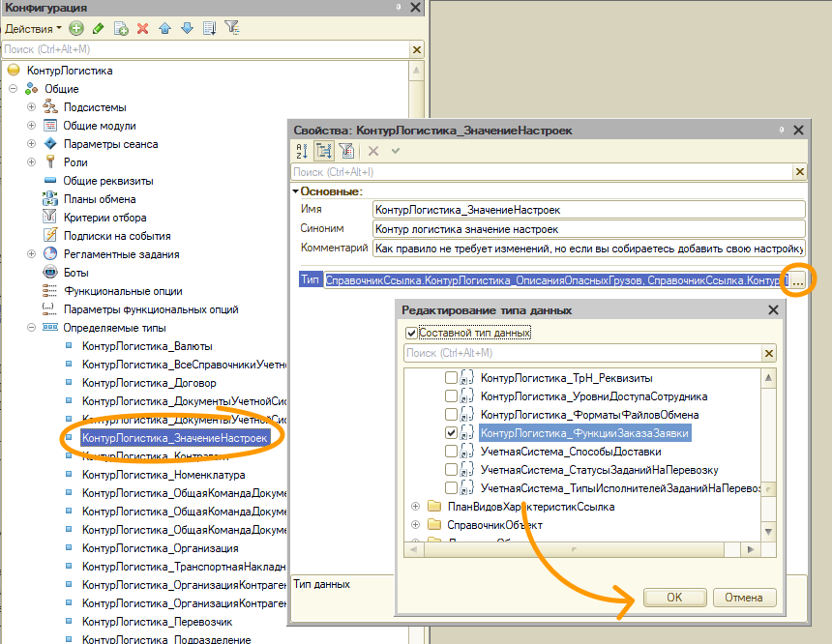Expand the Общие модули node
Screen dimensions: 832x644
pyautogui.click(x=31, y=125)
